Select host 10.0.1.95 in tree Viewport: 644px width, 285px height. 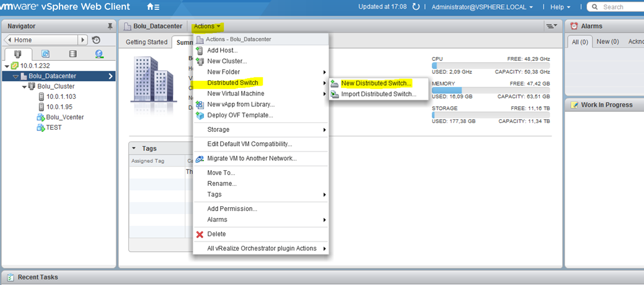pyautogui.click(x=59, y=107)
